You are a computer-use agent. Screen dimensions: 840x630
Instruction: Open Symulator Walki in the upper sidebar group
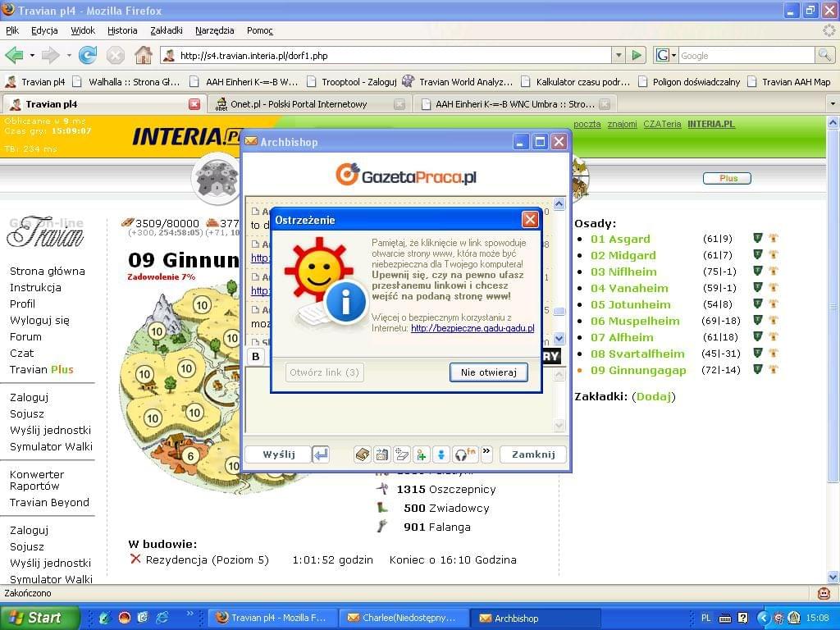click(x=51, y=446)
